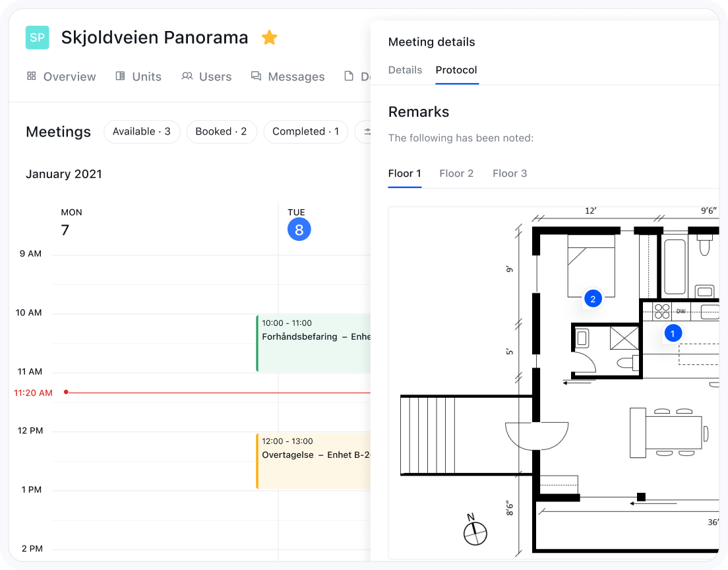The height and width of the screenshot is (570, 728).
Task: Switch to the Details tab
Action: 405,70
